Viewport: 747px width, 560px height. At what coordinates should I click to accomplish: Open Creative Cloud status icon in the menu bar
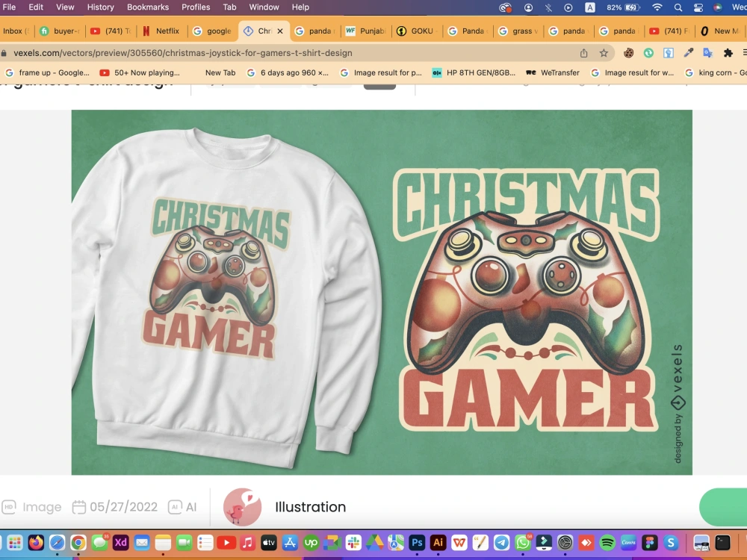[x=504, y=7]
